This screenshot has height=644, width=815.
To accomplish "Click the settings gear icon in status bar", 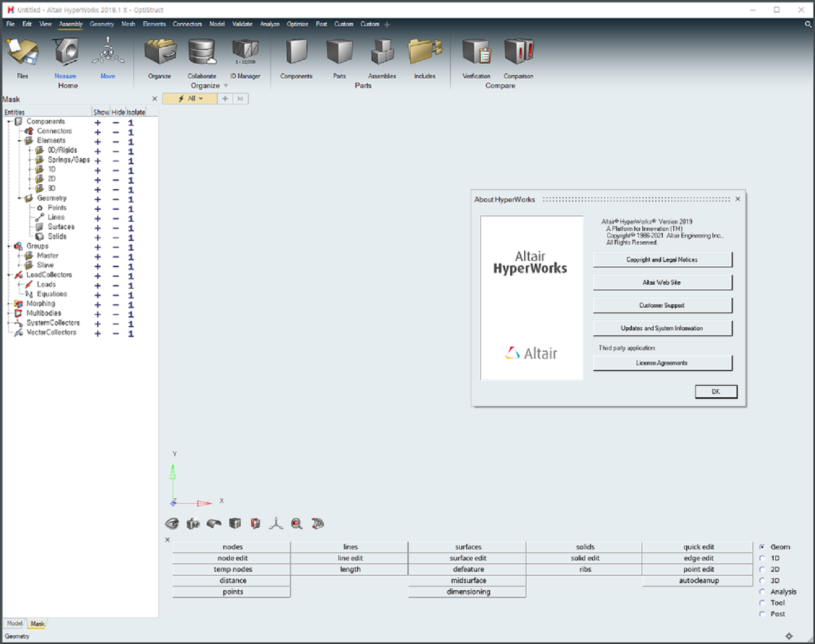I will pyautogui.click(x=789, y=636).
